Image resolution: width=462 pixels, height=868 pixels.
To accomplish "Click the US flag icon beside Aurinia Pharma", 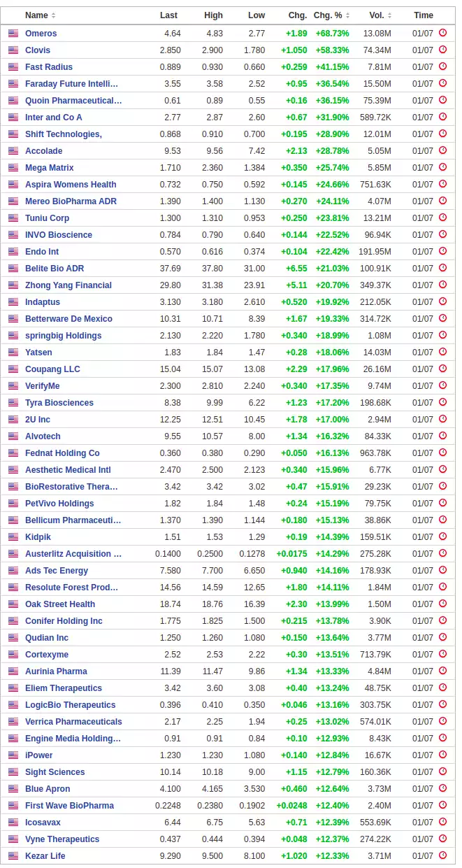I will pos(13,671).
